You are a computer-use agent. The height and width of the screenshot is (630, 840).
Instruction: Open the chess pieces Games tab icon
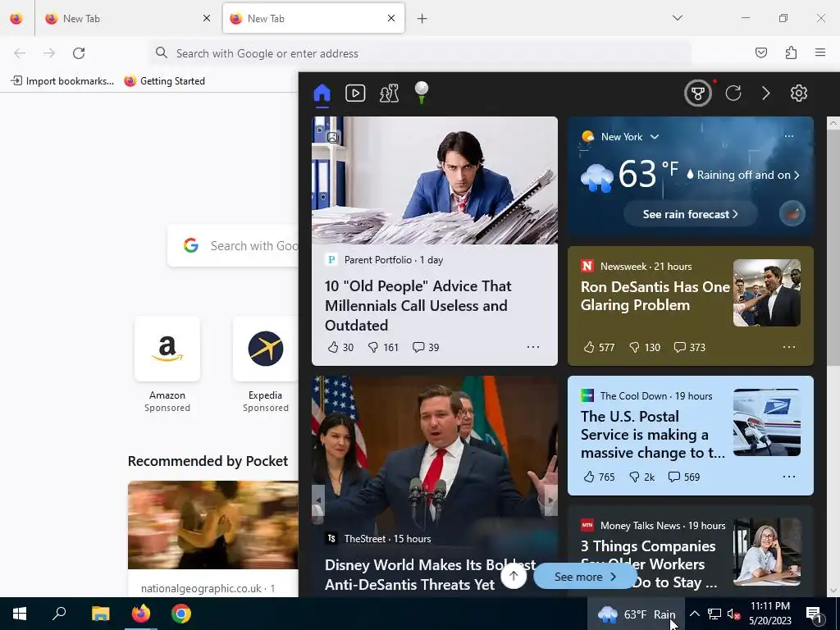click(389, 94)
